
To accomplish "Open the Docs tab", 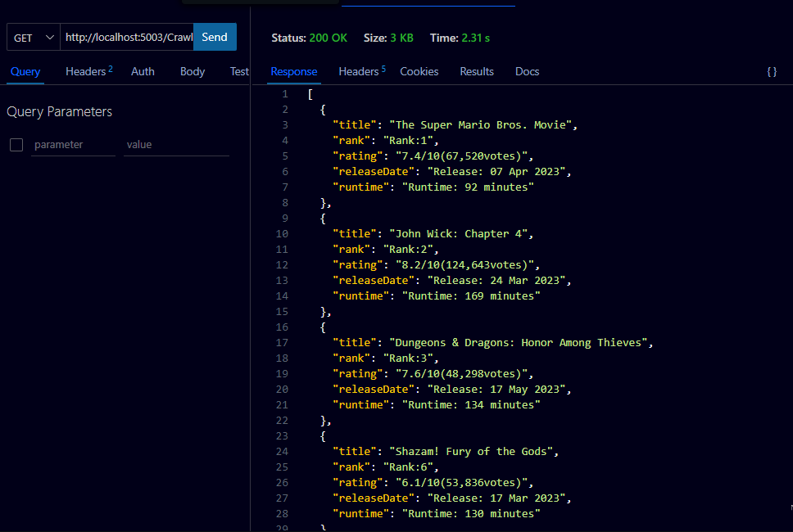I will pyautogui.click(x=527, y=71).
